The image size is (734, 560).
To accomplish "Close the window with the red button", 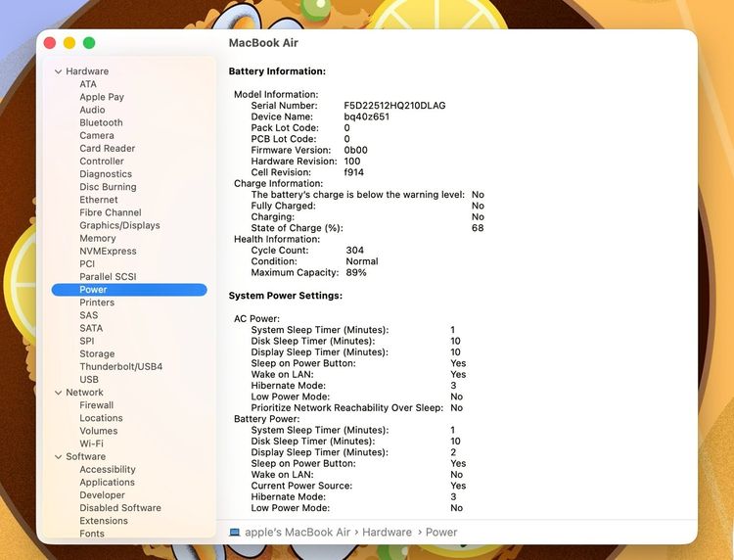I will (x=50, y=43).
